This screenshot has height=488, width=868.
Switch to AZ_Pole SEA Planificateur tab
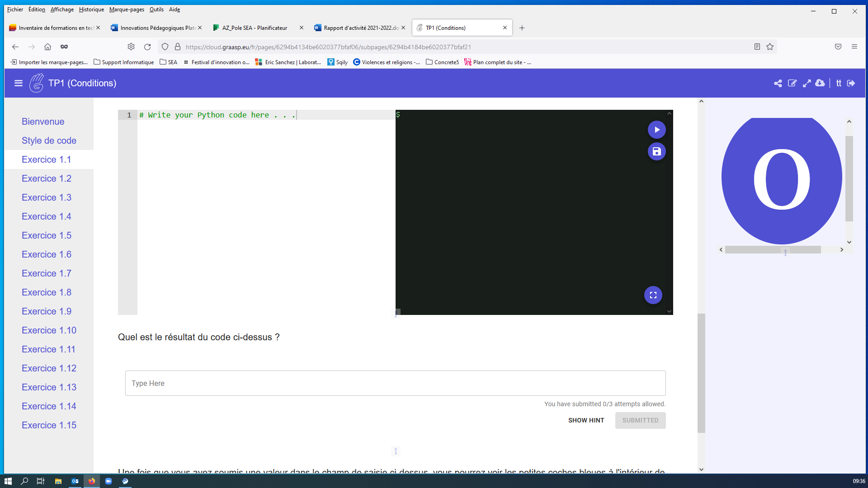pos(255,28)
